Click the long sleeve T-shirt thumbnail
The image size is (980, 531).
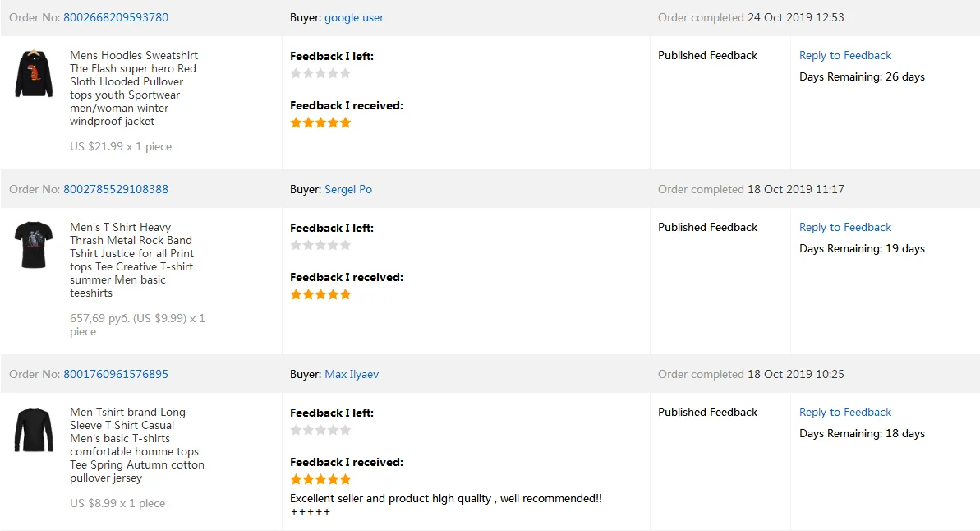[34, 430]
